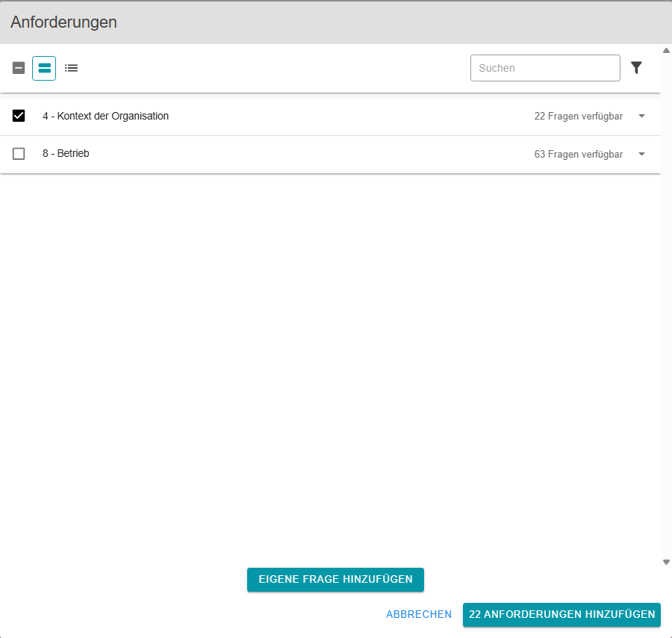Switch to grouped chapter view icon
The image size is (672, 638).
(44, 68)
